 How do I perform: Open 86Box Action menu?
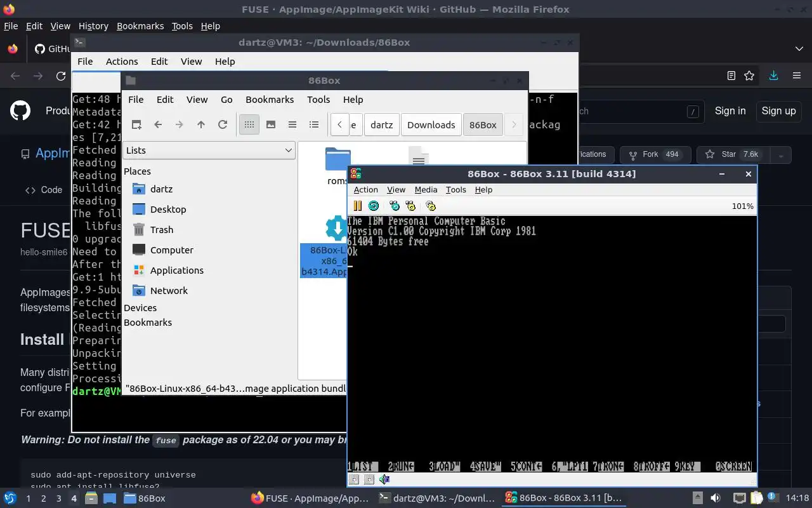(x=365, y=190)
